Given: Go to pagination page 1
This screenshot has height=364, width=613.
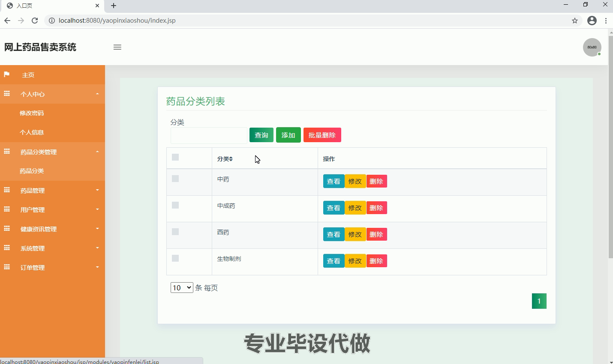Looking at the screenshot, I should pos(539,301).
